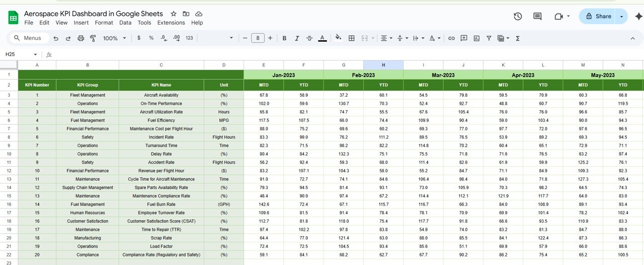Undo the last action
This screenshot has width=644, height=265.
[x=56, y=38]
